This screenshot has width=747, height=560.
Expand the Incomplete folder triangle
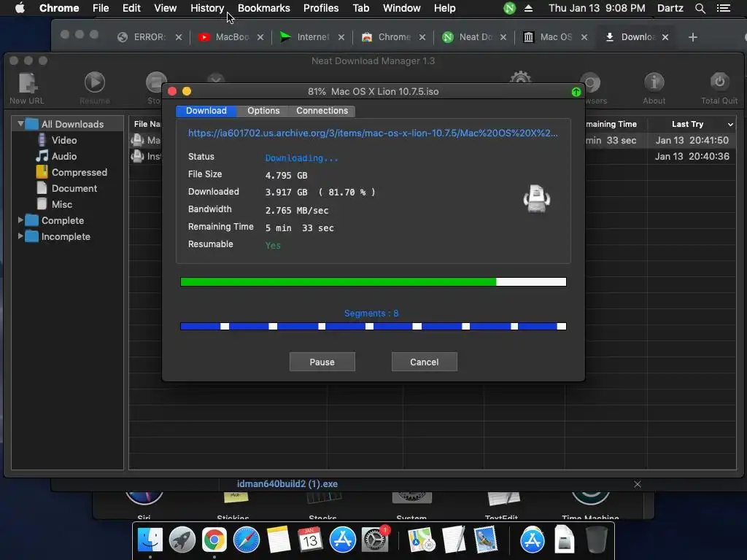[x=20, y=236]
